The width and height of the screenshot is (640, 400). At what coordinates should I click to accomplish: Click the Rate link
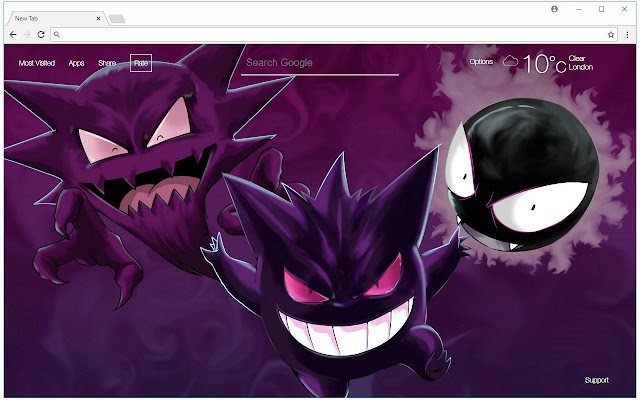pyautogui.click(x=141, y=63)
